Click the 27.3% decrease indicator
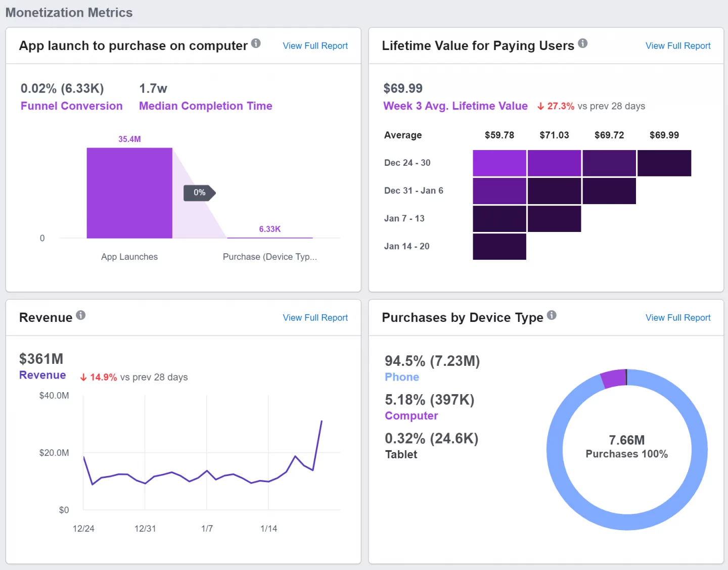The height and width of the screenshot is (570, 728). (x=556, y=106)
